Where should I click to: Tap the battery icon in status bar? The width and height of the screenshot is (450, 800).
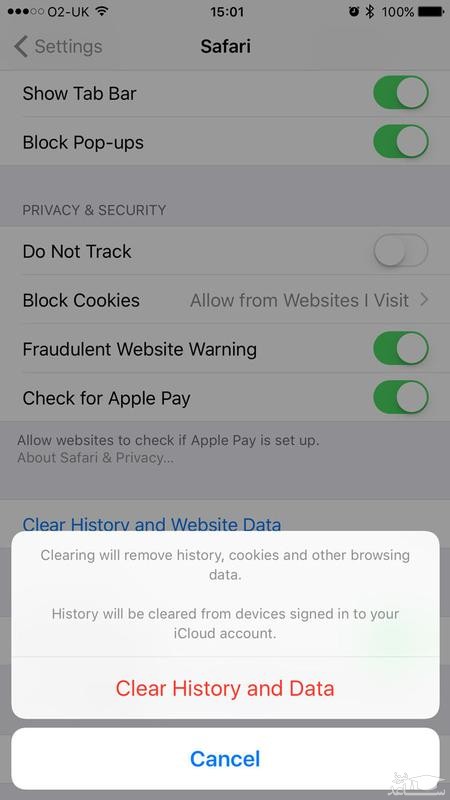tap(431, 11)
